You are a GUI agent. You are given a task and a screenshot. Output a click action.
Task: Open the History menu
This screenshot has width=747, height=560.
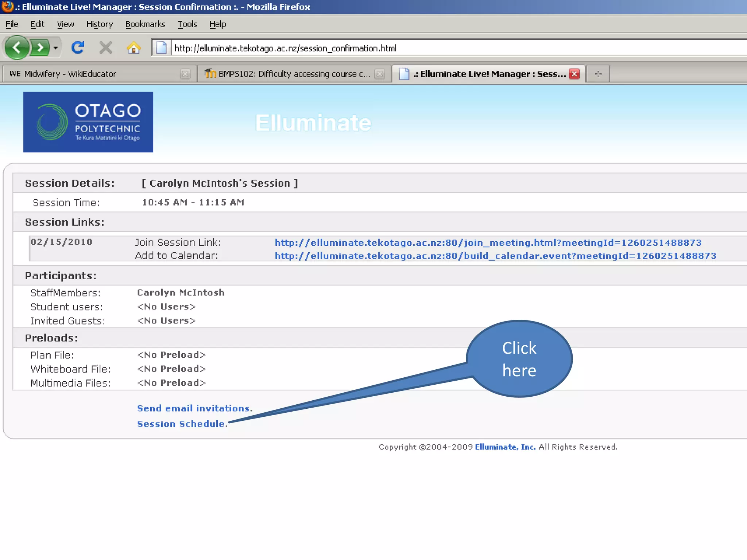click(x=99, y=24)
